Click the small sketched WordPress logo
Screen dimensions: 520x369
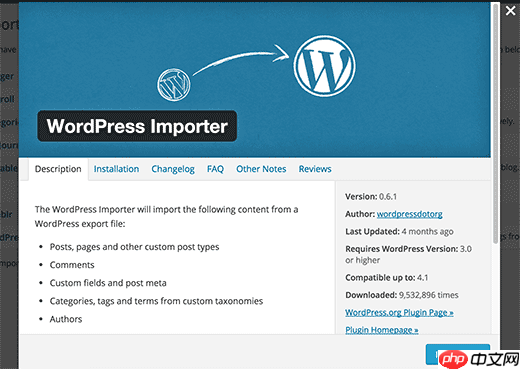[174, 85]
